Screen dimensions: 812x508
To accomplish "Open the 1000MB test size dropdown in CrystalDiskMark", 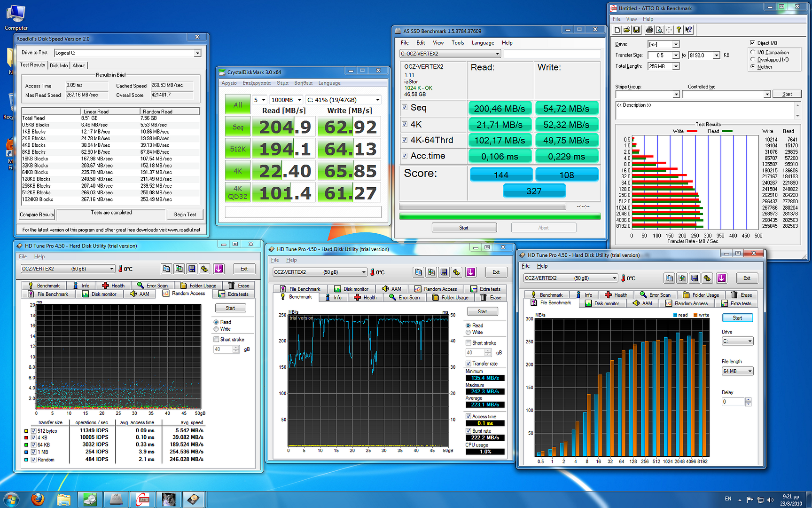I will 299,100.
